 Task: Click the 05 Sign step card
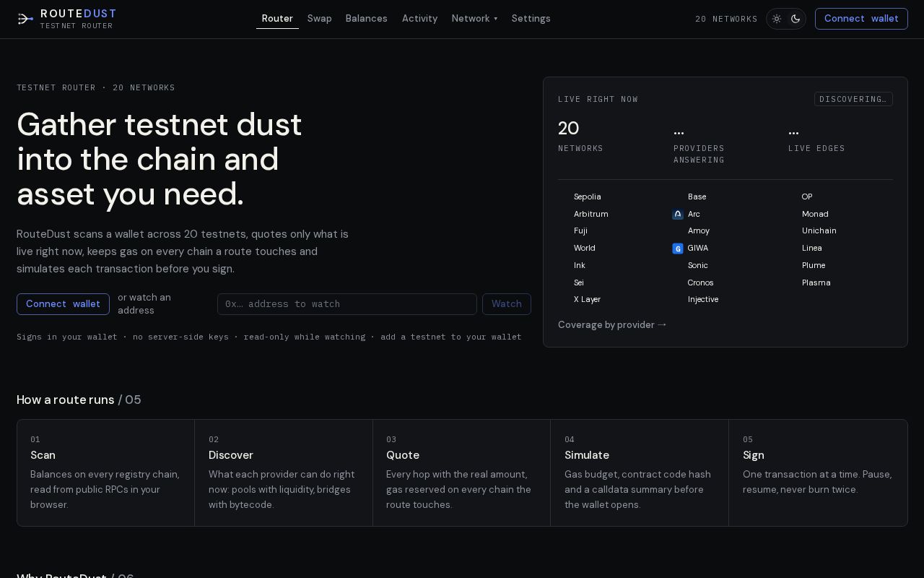(818, 473)
